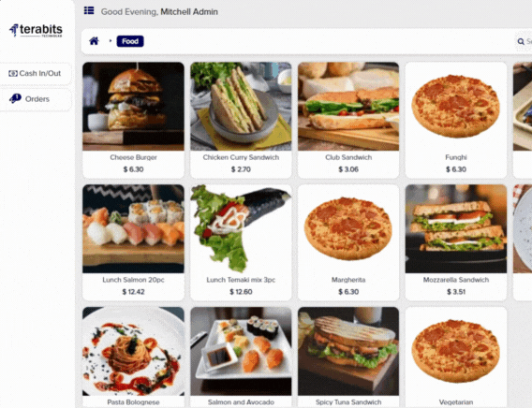Image resolution: width=532 pixels, height=408 pixels.
Task: Open the Cash In/Out money icon
Action: [13, 73]
